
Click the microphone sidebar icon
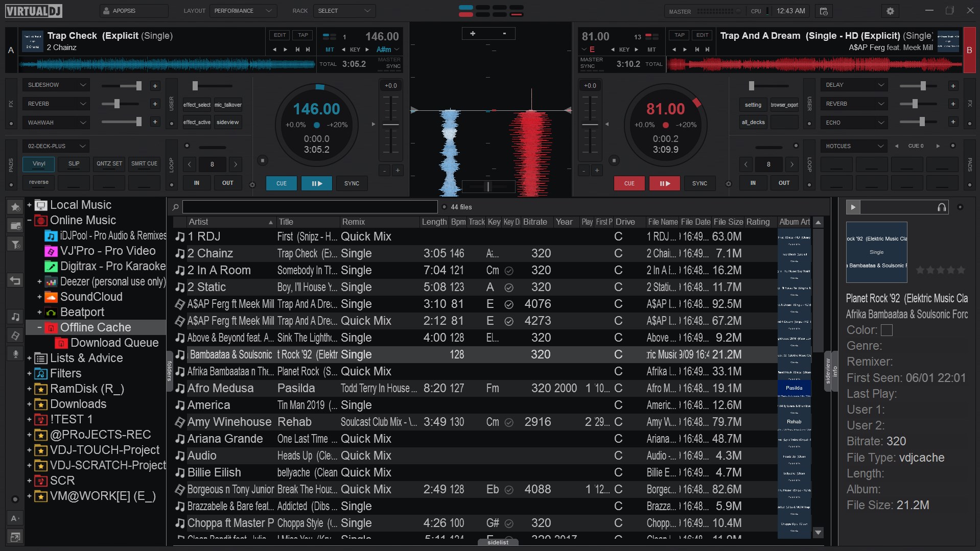click(x=15, y=353)
